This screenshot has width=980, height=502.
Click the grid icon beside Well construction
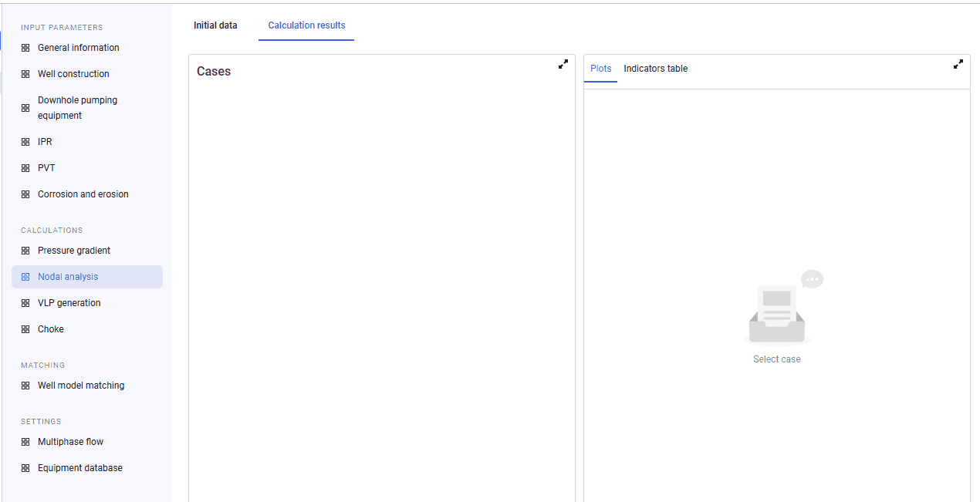tap(25, 74)
